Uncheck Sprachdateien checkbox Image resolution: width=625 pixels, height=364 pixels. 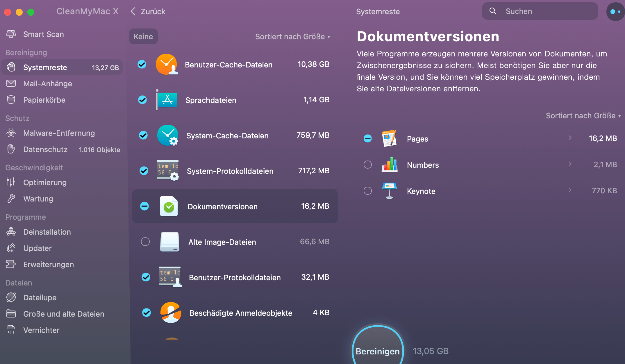click(x=142, y=100)
